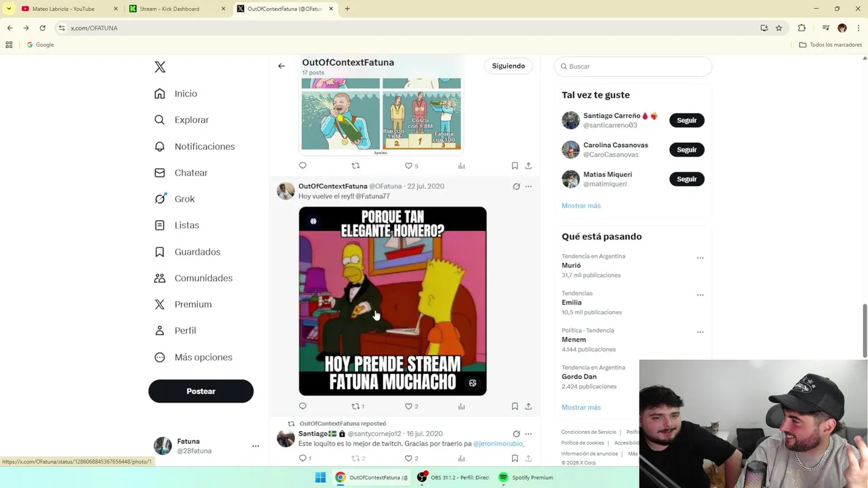
Task: Open Condiciones de Servicio link
Action: coord(589,432)
